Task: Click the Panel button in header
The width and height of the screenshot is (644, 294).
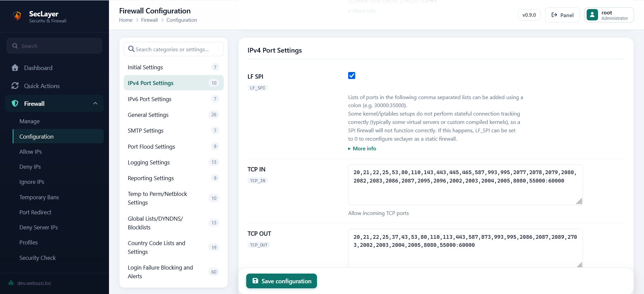Action: point(562,15)
